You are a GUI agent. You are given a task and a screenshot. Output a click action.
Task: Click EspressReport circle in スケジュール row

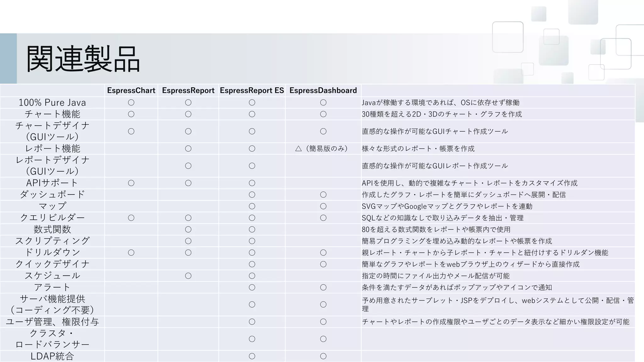point(188,276)
